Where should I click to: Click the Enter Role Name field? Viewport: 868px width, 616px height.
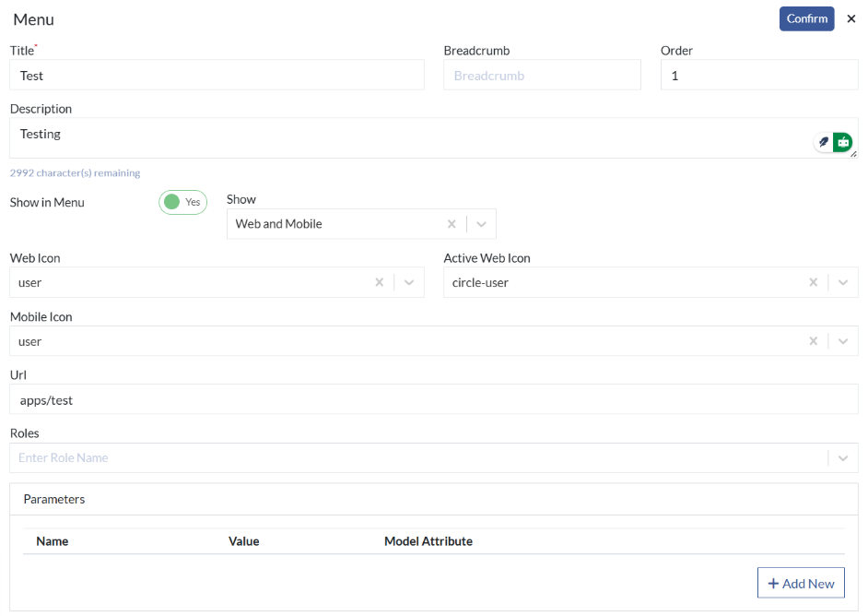coord(418,458)
